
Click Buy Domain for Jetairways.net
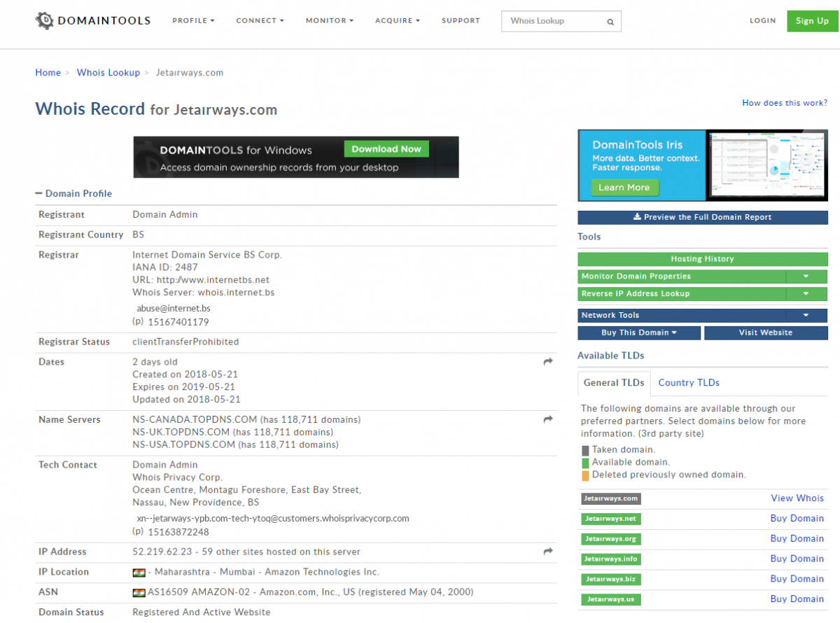[x=797, y=519]
